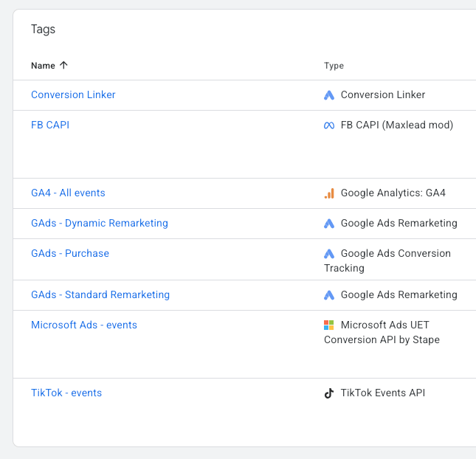
Task: Open Microsoft Ads - events tag
Action: point(84,325)
